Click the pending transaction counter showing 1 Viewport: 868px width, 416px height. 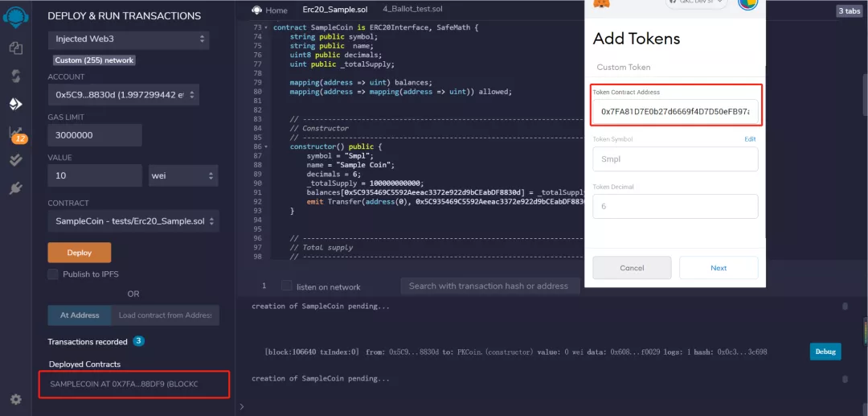[264, 286]
